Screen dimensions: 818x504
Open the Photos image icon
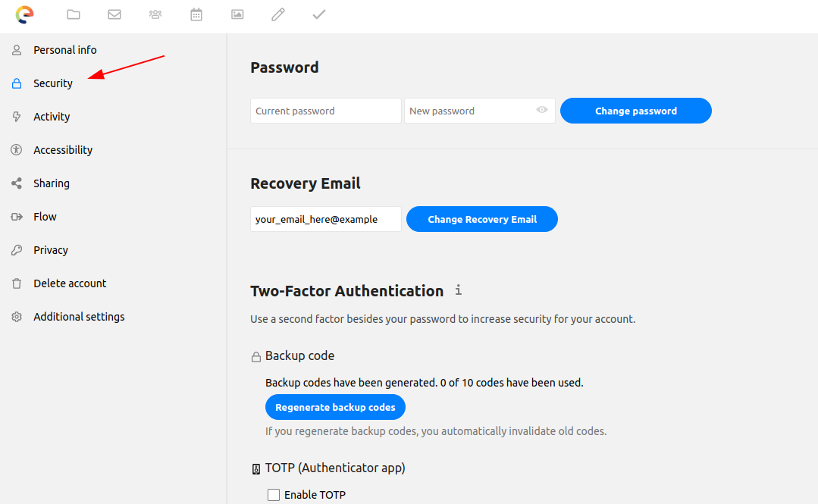[x=237, y=14]
